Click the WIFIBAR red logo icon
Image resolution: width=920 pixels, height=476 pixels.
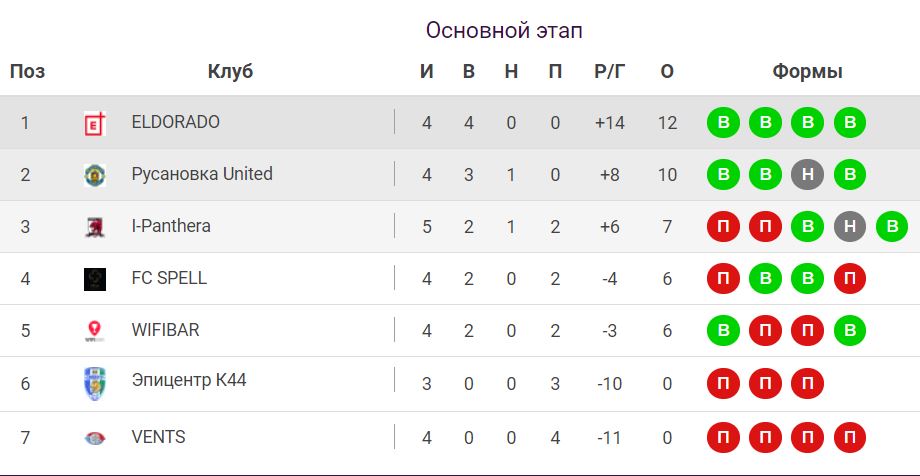(95, 331)
